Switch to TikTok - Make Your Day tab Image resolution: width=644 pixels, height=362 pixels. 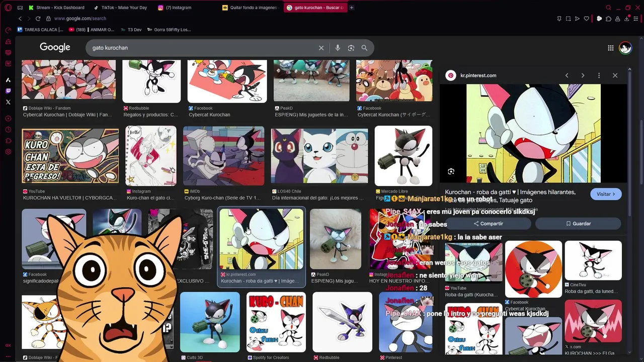[x=121, y=8]
